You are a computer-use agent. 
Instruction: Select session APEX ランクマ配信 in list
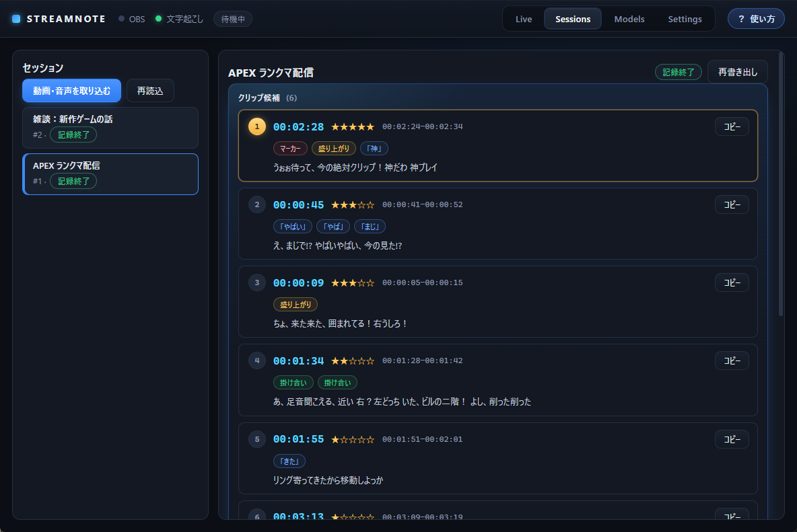110,174
